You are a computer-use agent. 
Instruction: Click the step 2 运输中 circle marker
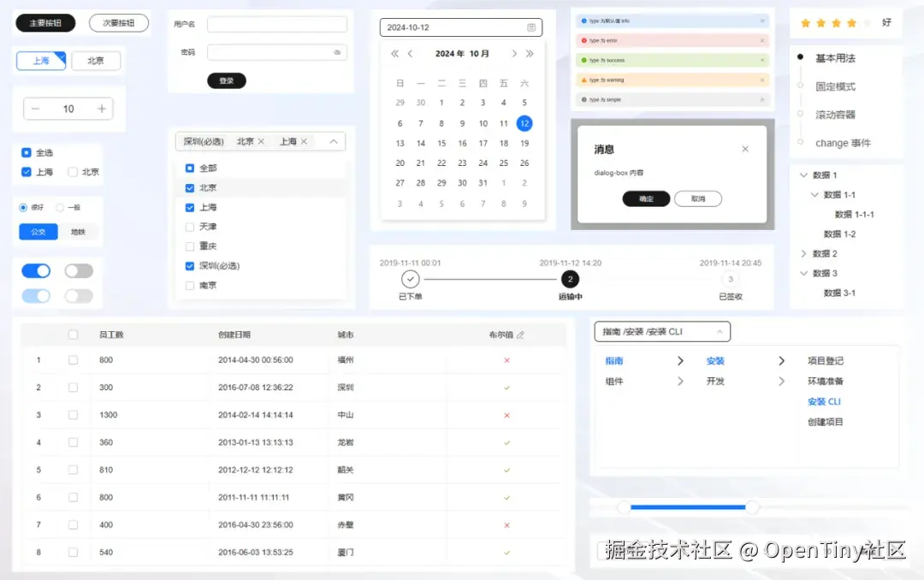[x=570, y=278]
